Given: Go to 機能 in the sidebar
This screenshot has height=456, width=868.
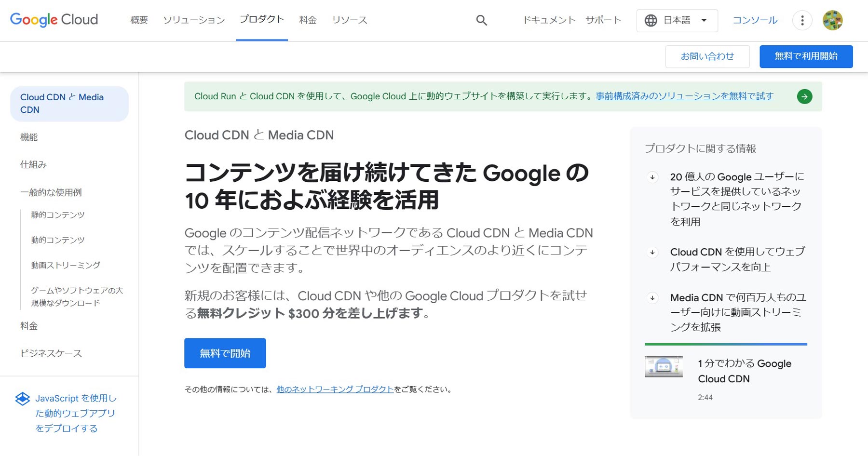Looking at the screenshot, I should coord(29,137).
